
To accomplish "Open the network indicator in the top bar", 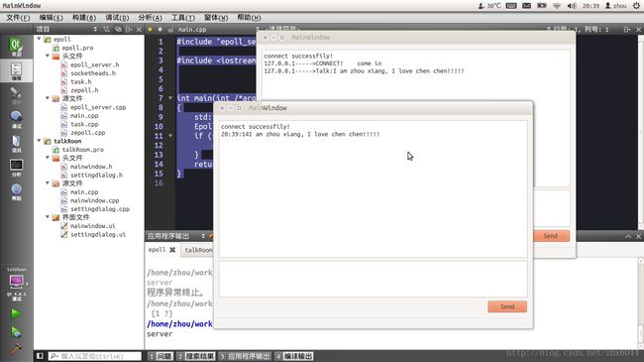I will pyautogui.click(x=557, y=6).
